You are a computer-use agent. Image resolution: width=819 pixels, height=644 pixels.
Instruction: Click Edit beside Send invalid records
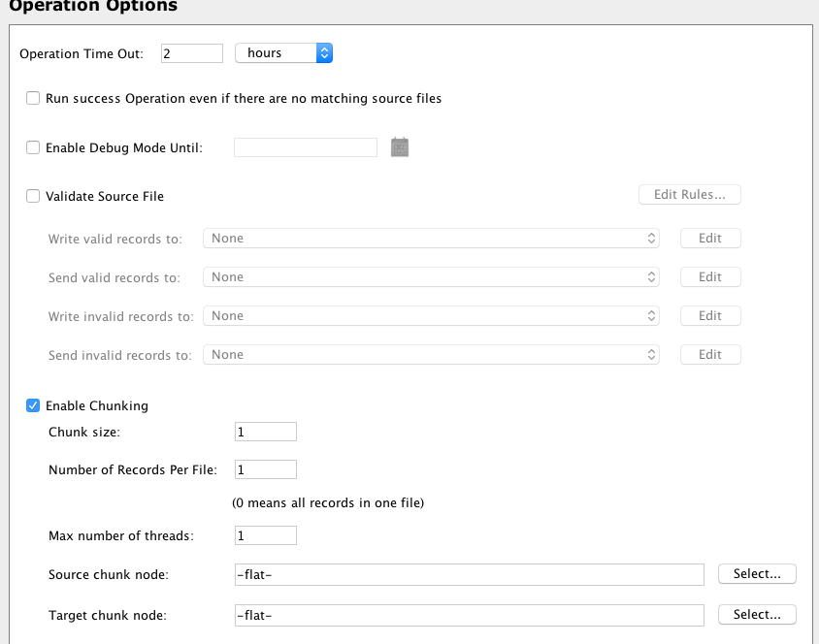(x=710, y=355)
